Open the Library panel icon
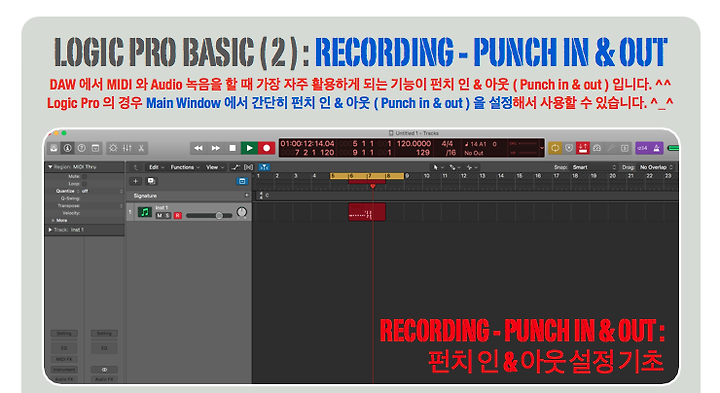 (x=54, y=148)
